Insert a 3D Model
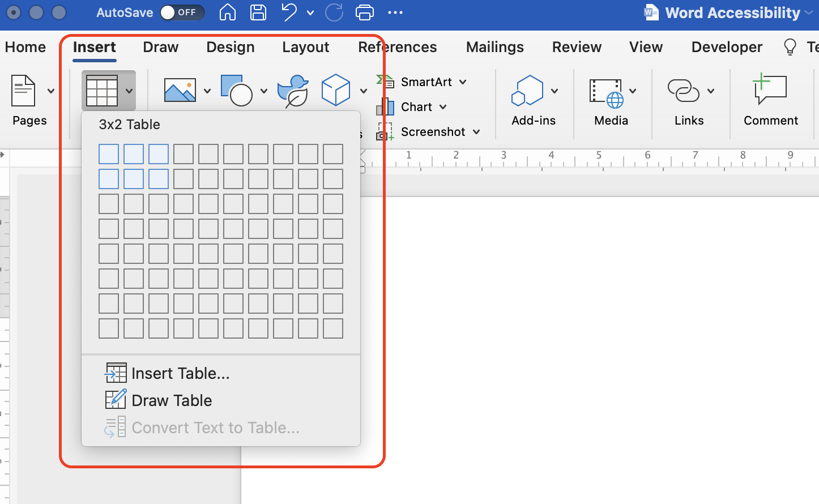The image size is (819, 504). click(x=336, y=89)
